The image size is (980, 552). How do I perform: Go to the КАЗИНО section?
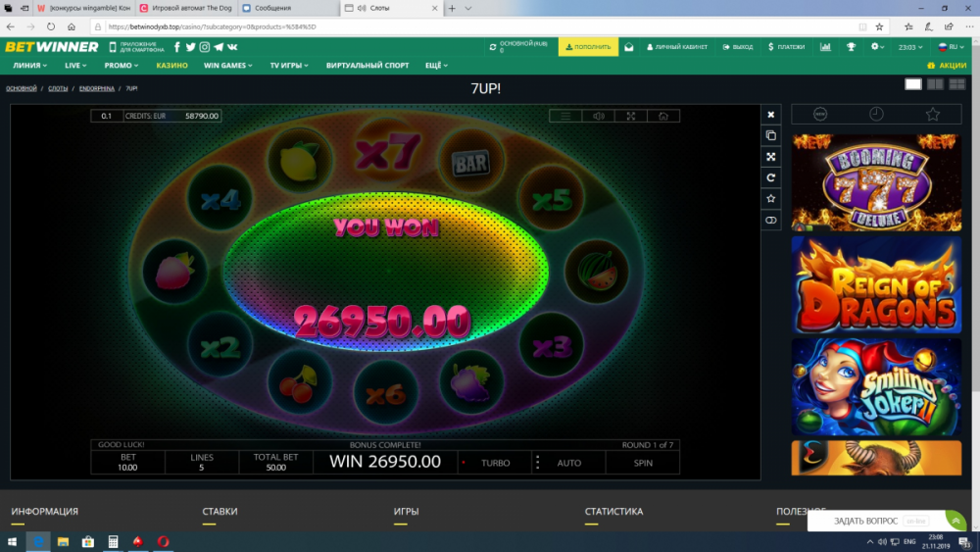[x=171, y=66]
